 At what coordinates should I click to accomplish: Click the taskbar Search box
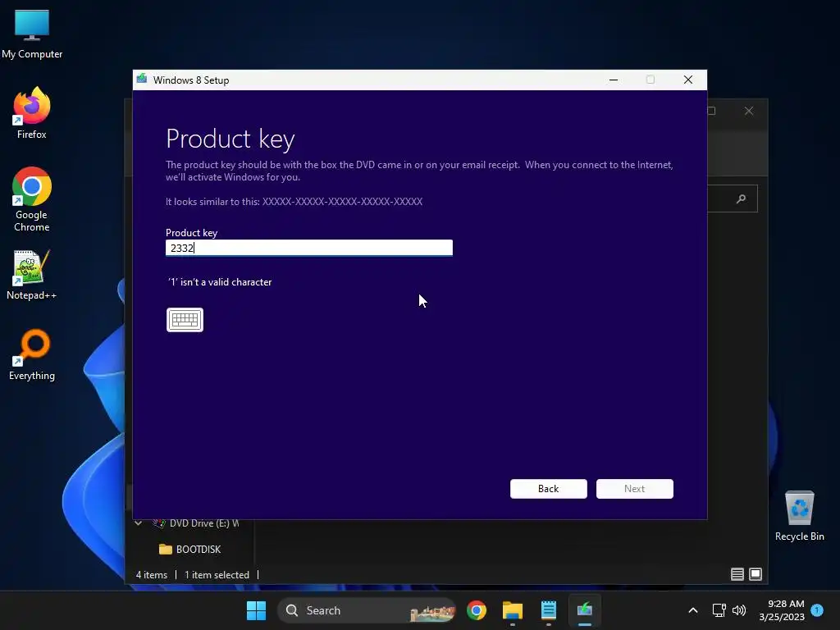point(367,610)
